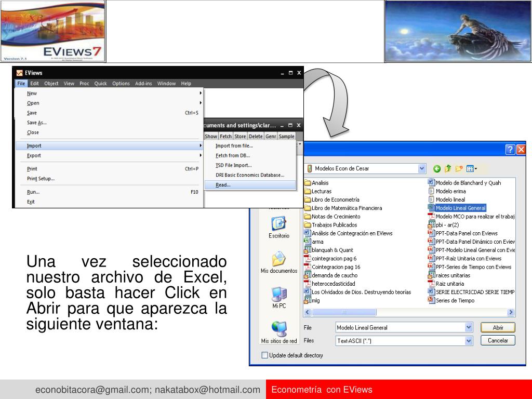532x399 pixels.
Task: Choose Fetch from DB... entry
Action: (250, 156)
